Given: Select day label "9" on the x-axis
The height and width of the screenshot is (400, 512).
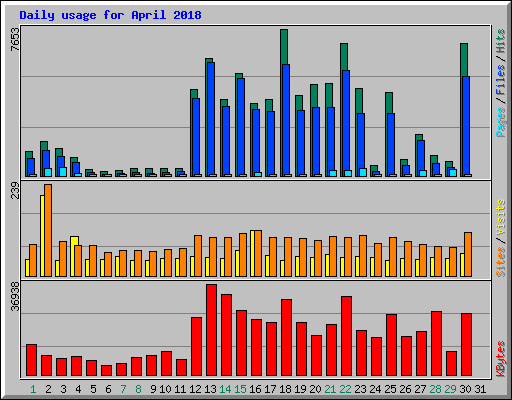Looking at the screenshot, I should tap(153, 389).
